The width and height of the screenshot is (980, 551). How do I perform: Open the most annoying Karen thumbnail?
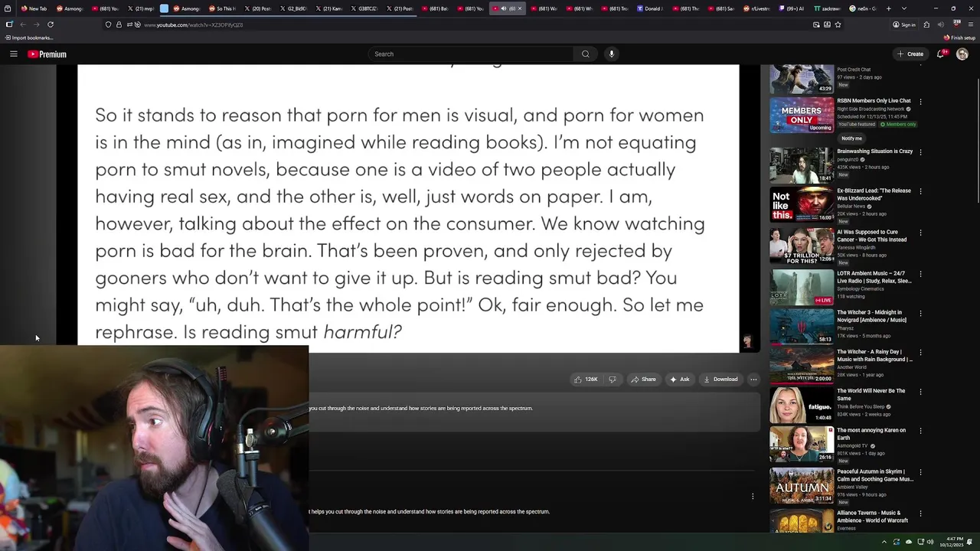802,444
